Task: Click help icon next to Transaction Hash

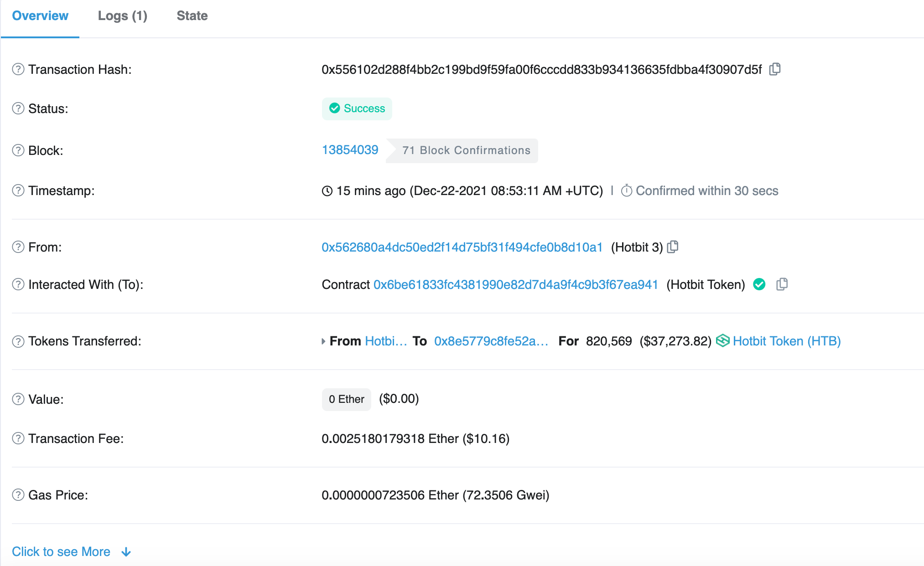Action: 18,69
